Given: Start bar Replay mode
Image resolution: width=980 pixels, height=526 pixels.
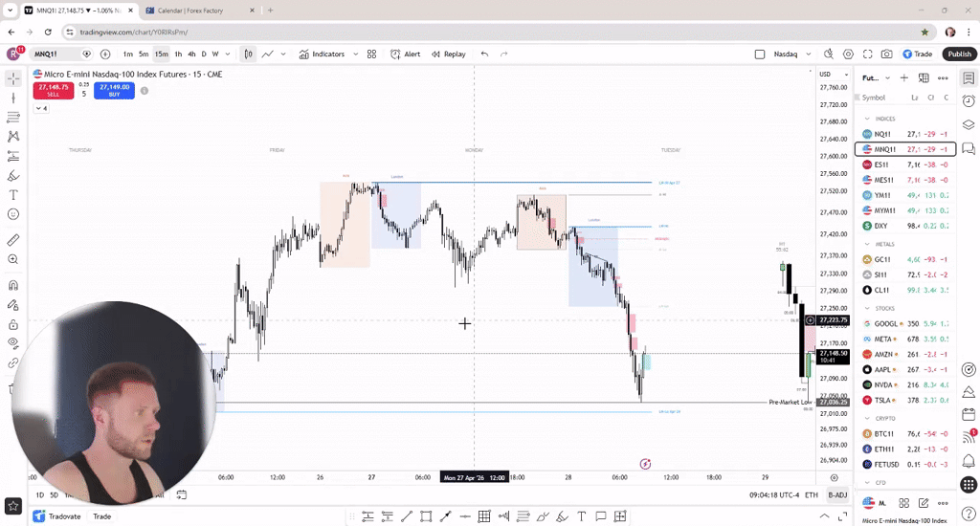Looking at the screenshot, I should point(449,55).
